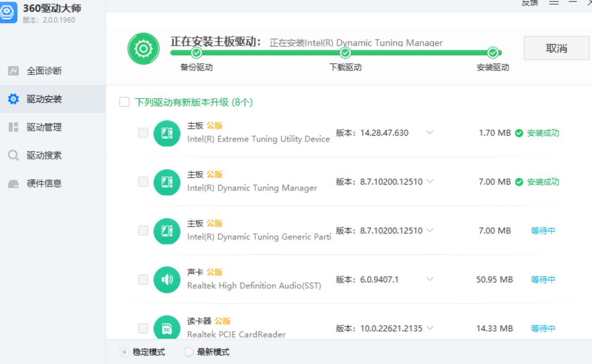Screen dimensions: 592x364
Task: Open the 驱动管理 tab
Action: (x=53, y=127)
